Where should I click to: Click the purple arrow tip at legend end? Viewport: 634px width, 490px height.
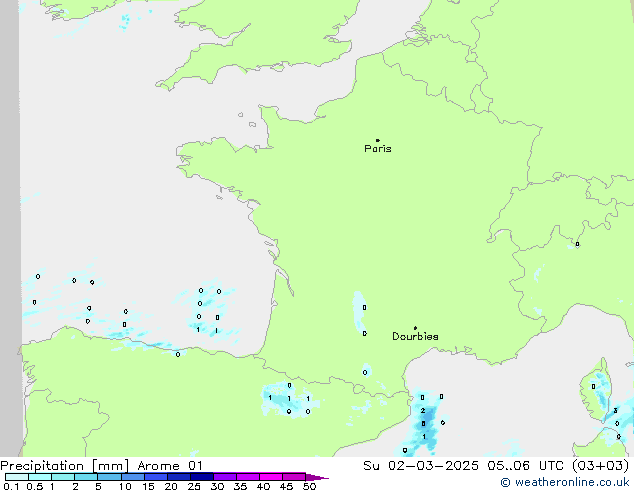click(x=317, y=477)
